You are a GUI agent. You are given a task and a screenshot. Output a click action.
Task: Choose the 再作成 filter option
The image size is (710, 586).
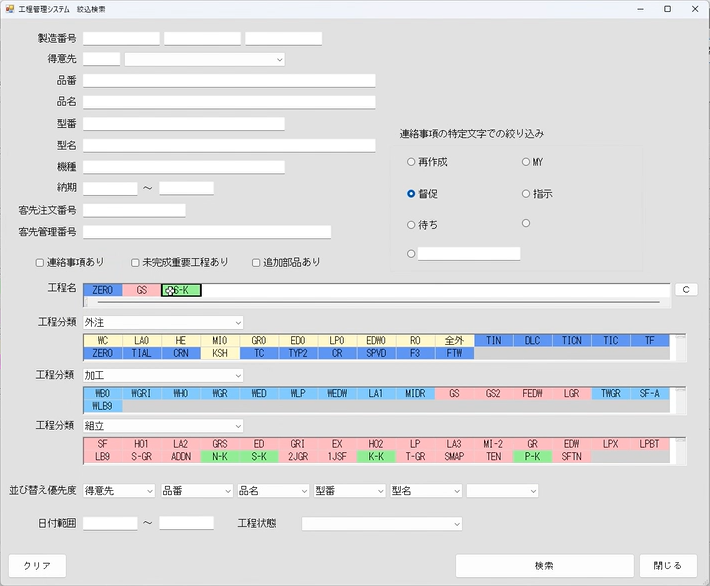tap(411, 162)
